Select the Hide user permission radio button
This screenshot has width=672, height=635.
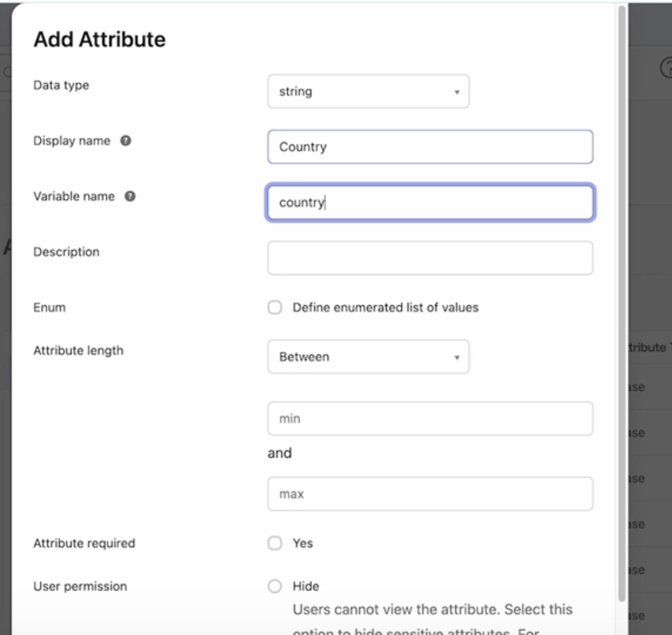point(275,586)
